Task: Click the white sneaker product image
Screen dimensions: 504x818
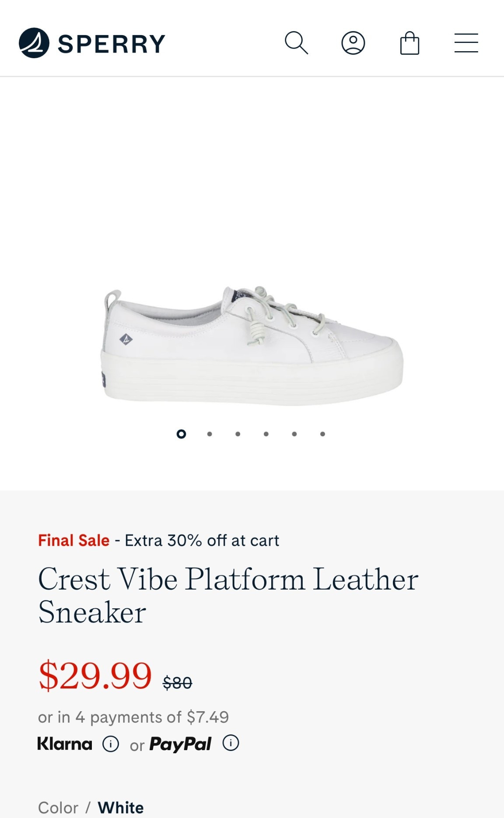Action: coord(252,346)
